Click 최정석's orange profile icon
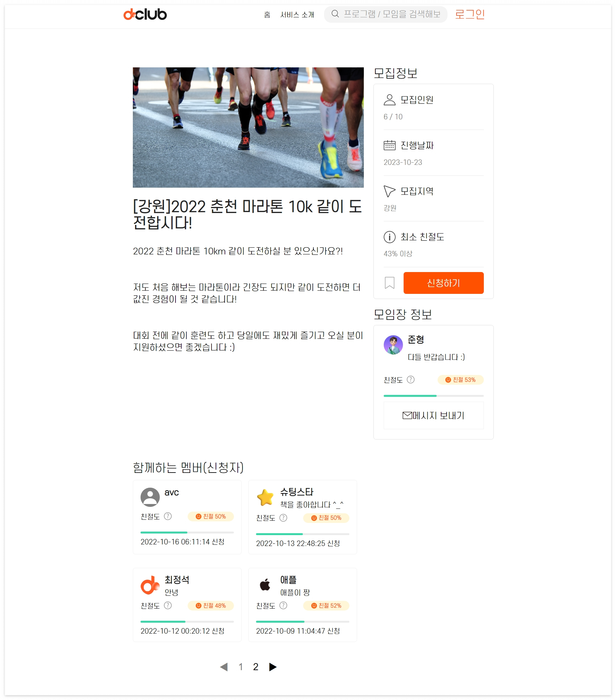This screenshot has width=616, height=700. pos(150,585)
